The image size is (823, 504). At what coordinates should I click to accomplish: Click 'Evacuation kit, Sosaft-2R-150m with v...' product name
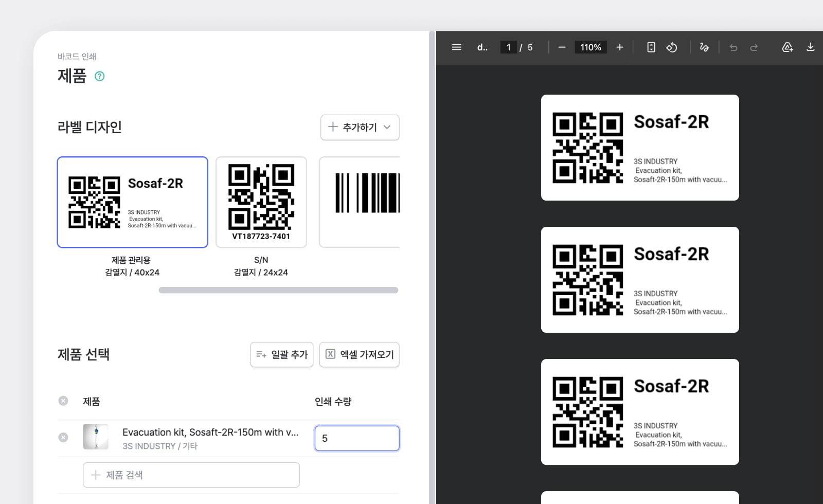tap(210, 432)
